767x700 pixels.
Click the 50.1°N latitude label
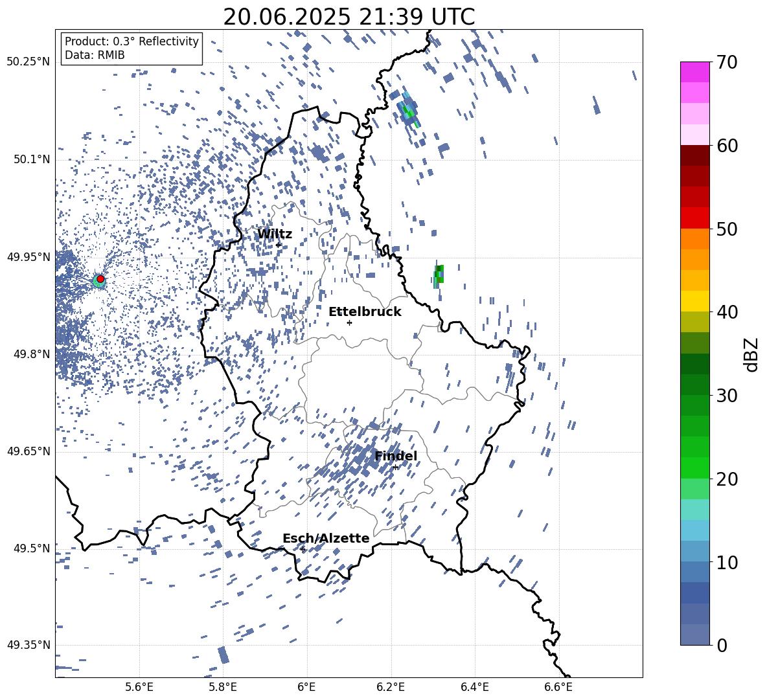(x=32, y=159)
